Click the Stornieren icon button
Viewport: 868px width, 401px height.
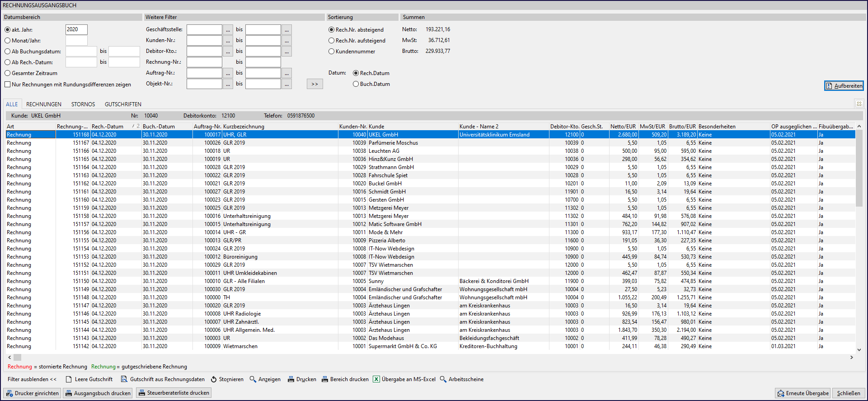click(214, 379)
